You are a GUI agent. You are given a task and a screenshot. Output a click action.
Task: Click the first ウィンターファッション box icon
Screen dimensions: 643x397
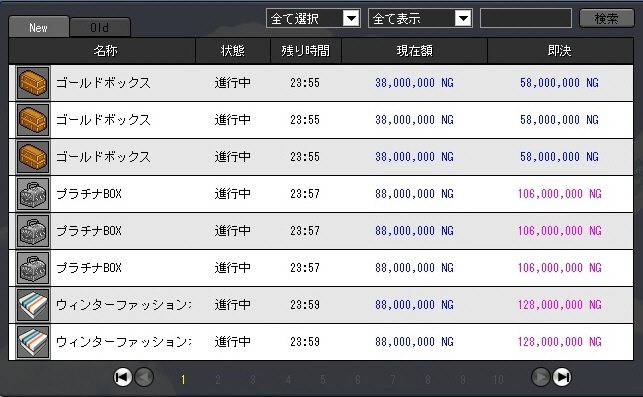pyautogui.click(x=33, y=305)
